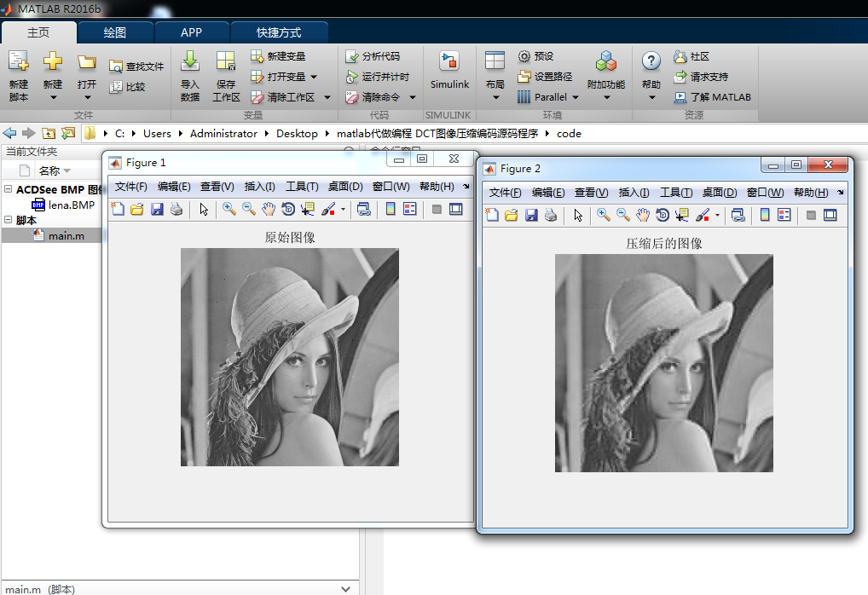Open Simulink from the ribbon
This screenshot has width=868, height=595.
(449, 70)
